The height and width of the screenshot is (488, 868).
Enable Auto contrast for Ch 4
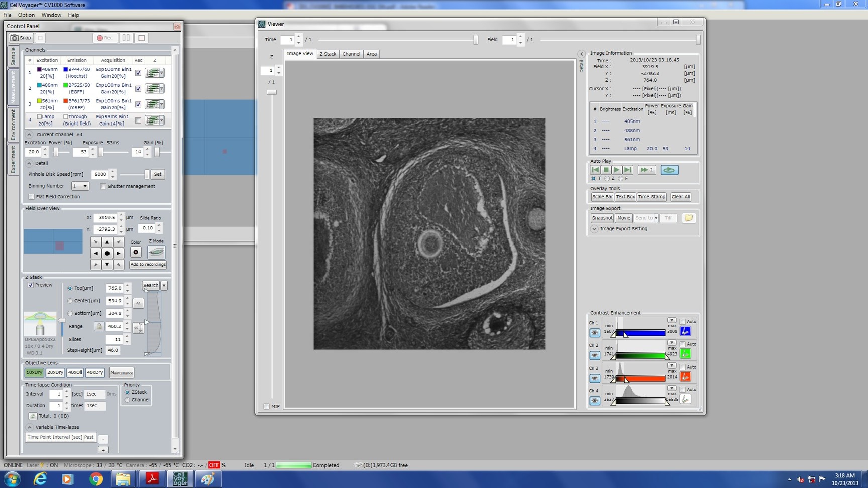pyautogui.click(x=683, y=390)
